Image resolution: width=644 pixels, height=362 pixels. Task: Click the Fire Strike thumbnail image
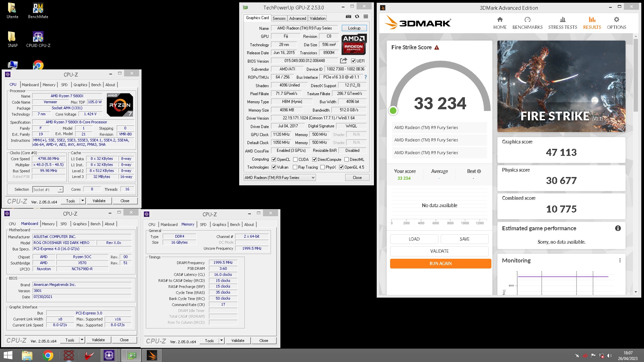pos(561,86)
